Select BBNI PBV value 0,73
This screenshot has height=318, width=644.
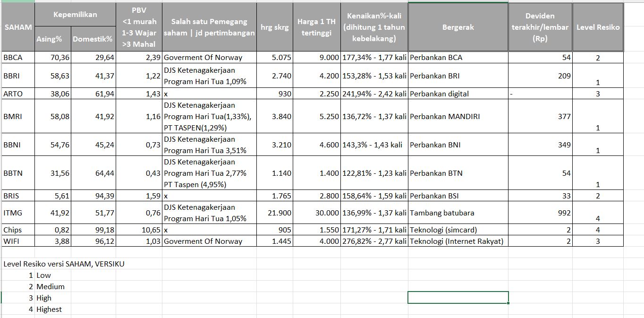139,145
